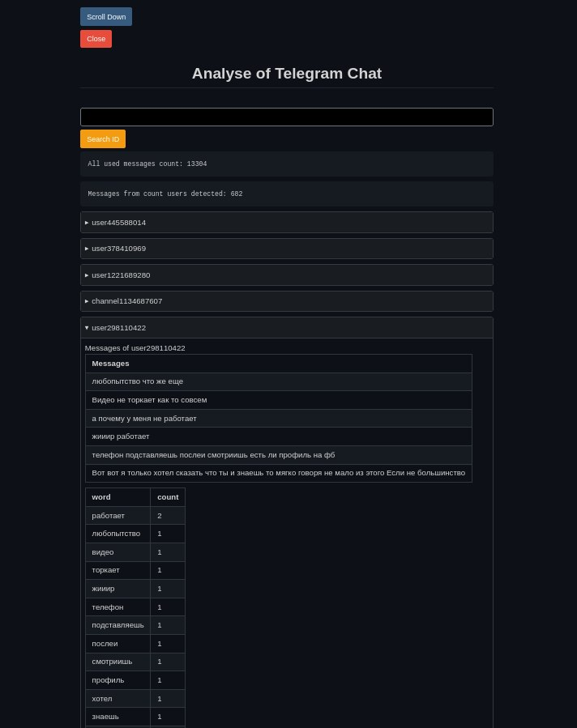Collapse the user298110422 section

118,328
